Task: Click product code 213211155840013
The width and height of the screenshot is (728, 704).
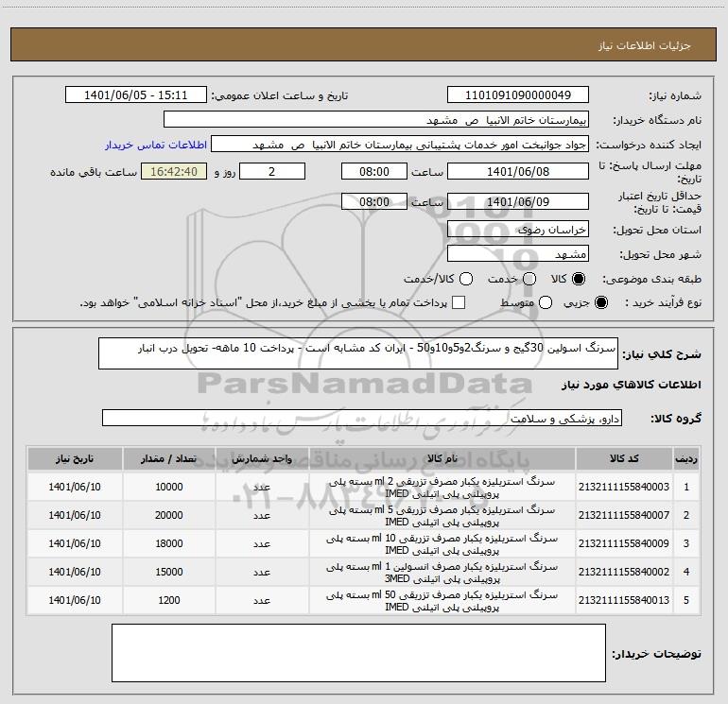Action: [624, 600]
